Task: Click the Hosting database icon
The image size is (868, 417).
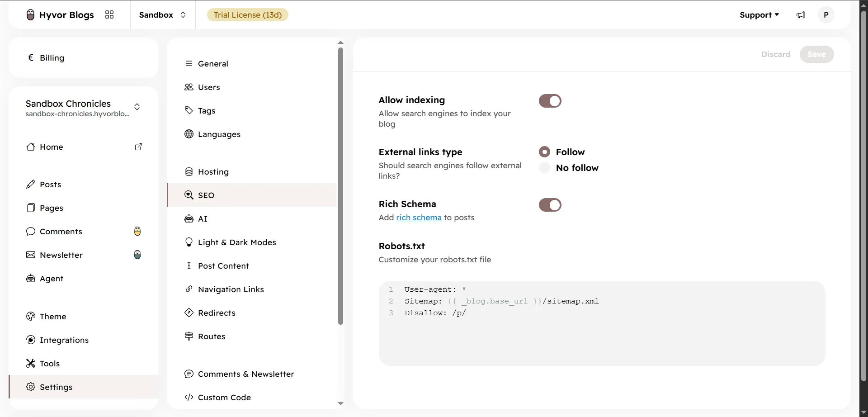Action: (x=189, y=172)
